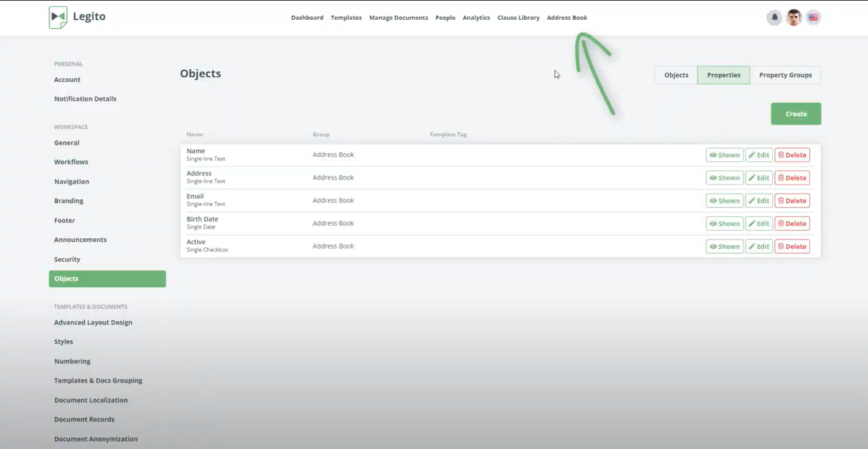This screenshot has height=449, width=868.
Task: Open the user profile avatar
Action: click(x=793, y=18)
